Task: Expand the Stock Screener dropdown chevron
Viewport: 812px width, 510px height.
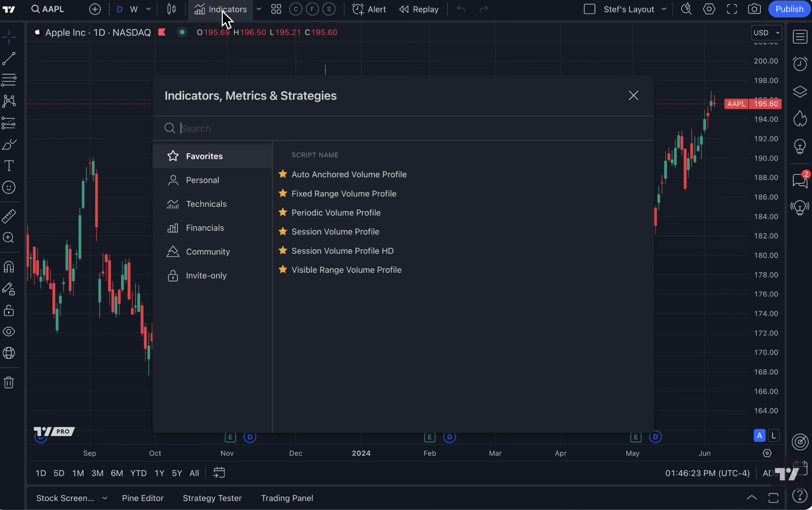Action: click(x=105, y=498)
